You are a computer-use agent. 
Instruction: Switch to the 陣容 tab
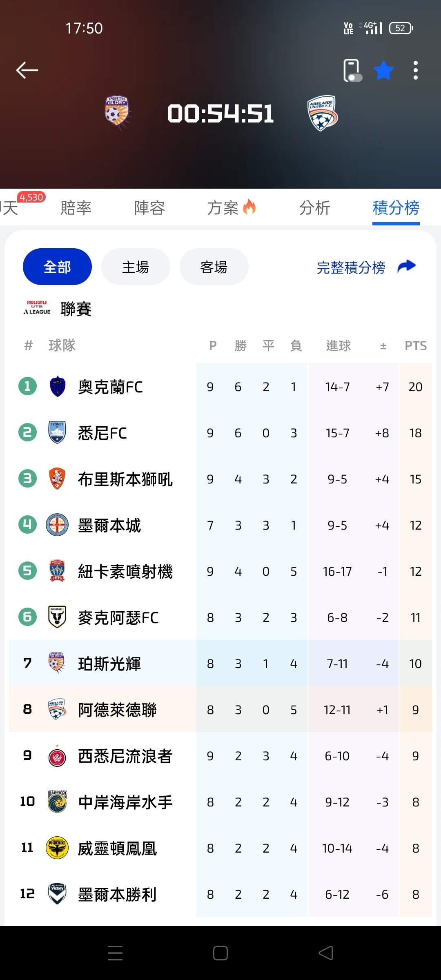[x=149, y=208]
